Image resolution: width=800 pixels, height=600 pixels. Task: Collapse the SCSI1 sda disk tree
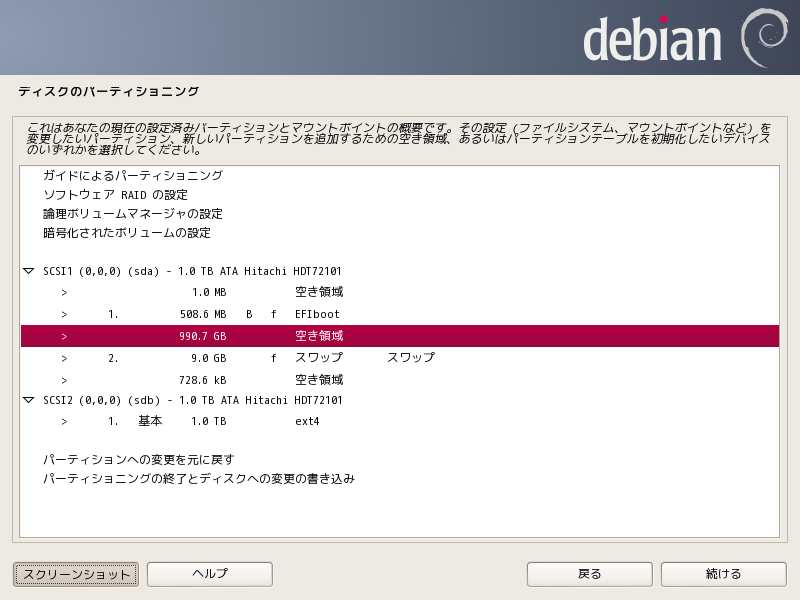[x=28, y=271]
